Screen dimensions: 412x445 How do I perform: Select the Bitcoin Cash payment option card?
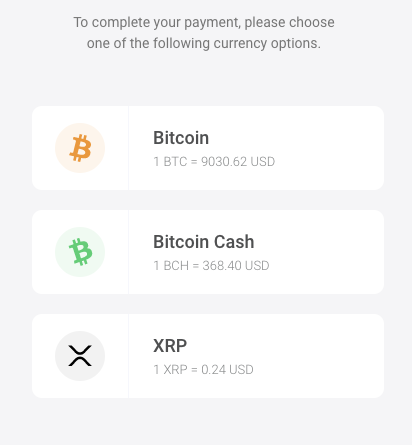click(208, 252)
